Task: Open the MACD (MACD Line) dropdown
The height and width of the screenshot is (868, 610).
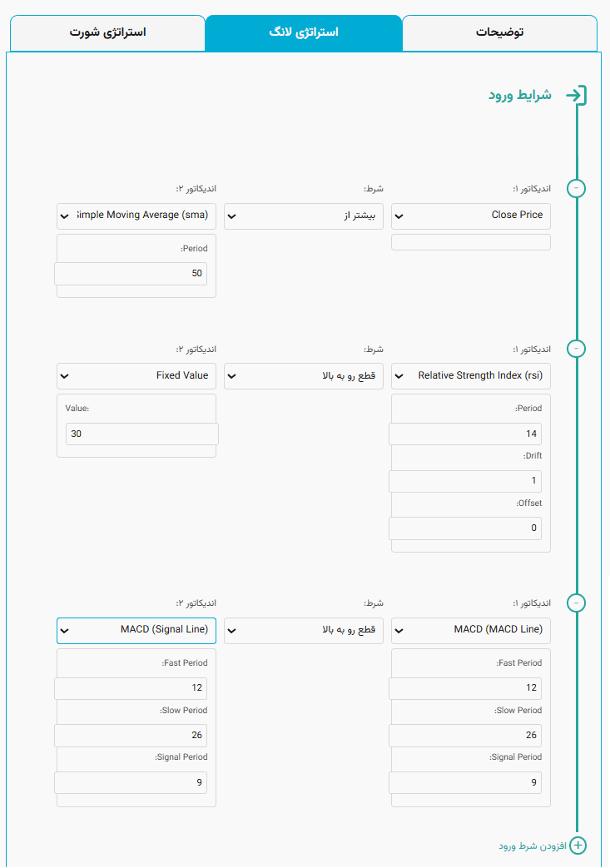Action: pos(470,630)
